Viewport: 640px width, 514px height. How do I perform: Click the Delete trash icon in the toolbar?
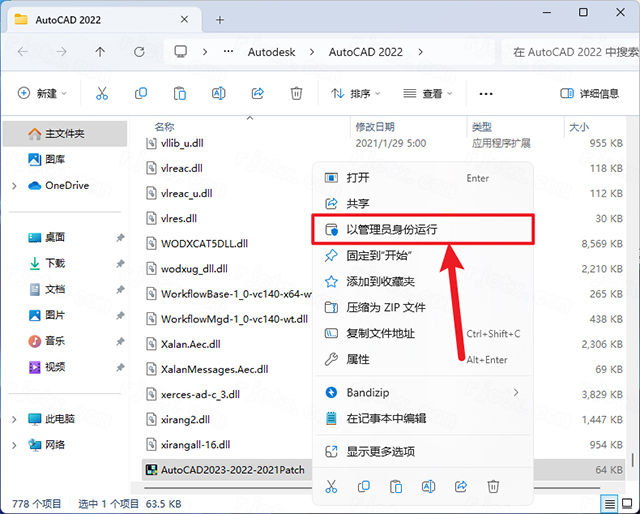click(x=296, y=93)
